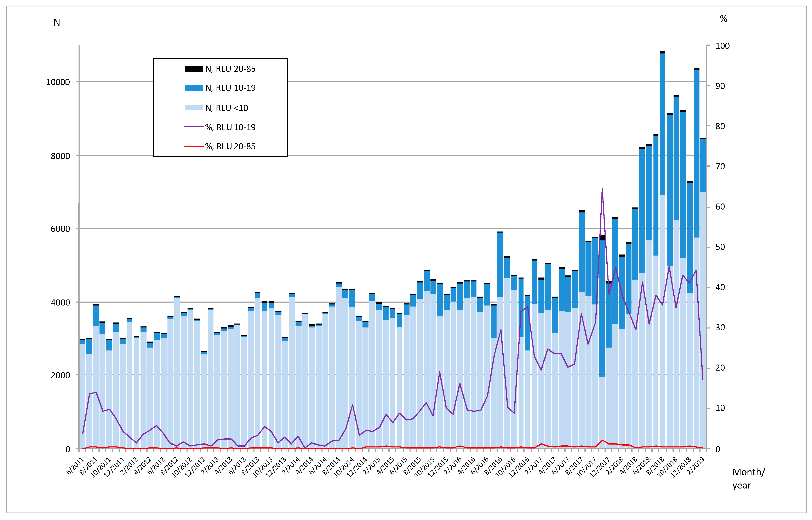Click the 8/2016 x-axis date label

(493, 466)
